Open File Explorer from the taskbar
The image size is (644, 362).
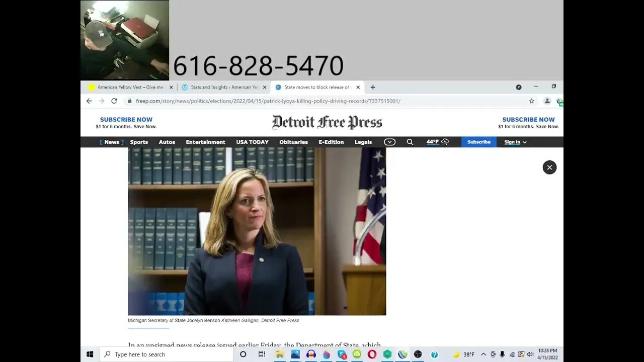tap(280, 354)
